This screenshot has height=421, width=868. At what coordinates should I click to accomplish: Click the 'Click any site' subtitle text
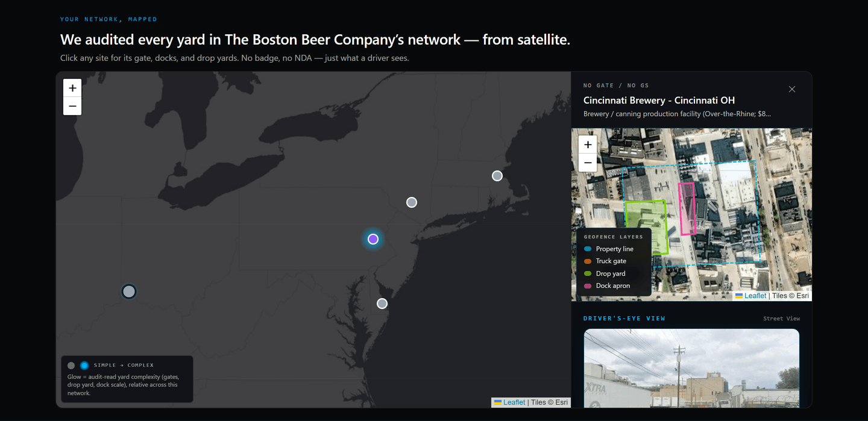click(234, 58)
